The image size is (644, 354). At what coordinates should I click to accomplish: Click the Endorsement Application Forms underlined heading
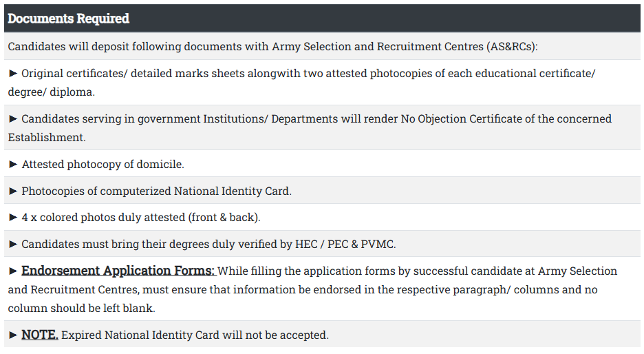point(118,271)
